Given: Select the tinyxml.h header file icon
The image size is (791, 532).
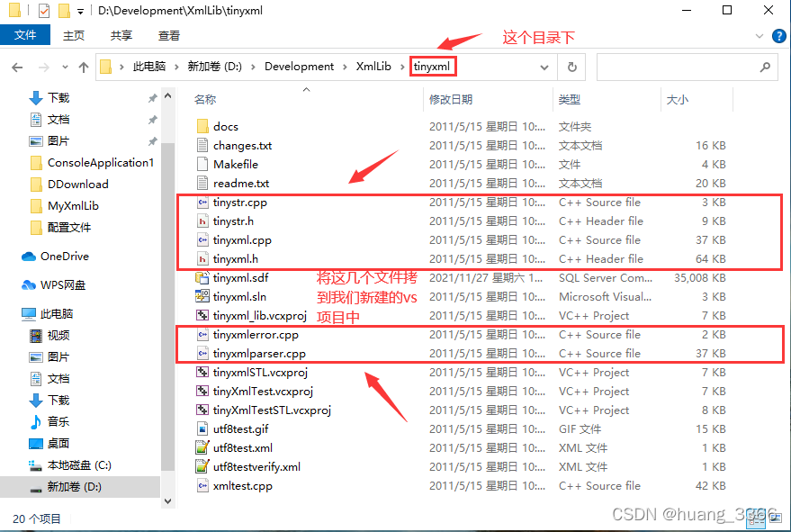Looking at the screenshot, I should [202, 259].
